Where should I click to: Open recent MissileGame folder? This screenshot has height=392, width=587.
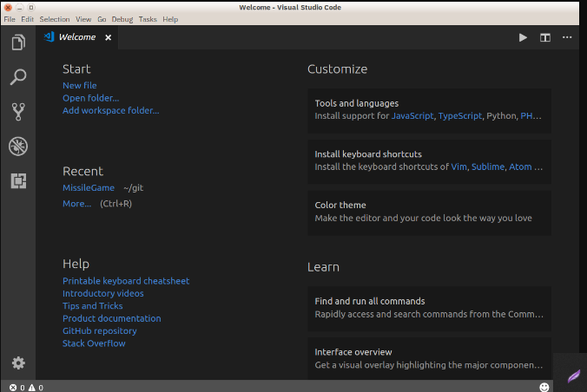pyautogui.click(x=89, y=188)
